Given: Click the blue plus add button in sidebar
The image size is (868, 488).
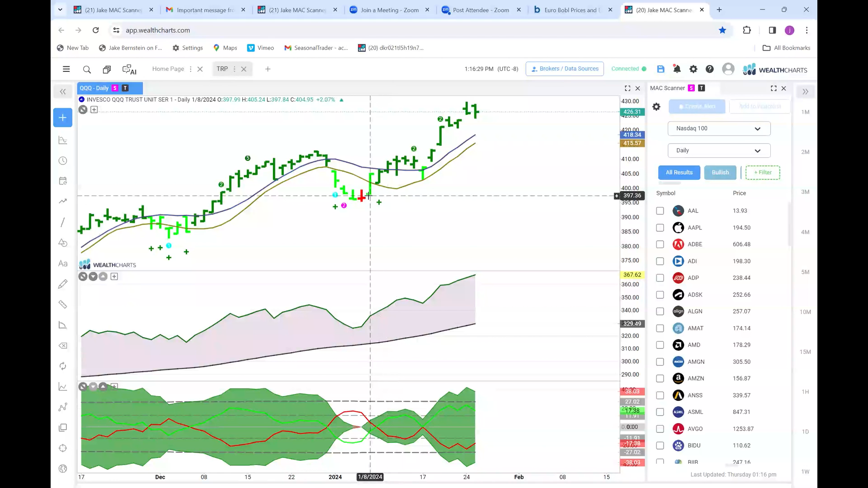Looking at the screenshot, I should [x=63, y=117].
